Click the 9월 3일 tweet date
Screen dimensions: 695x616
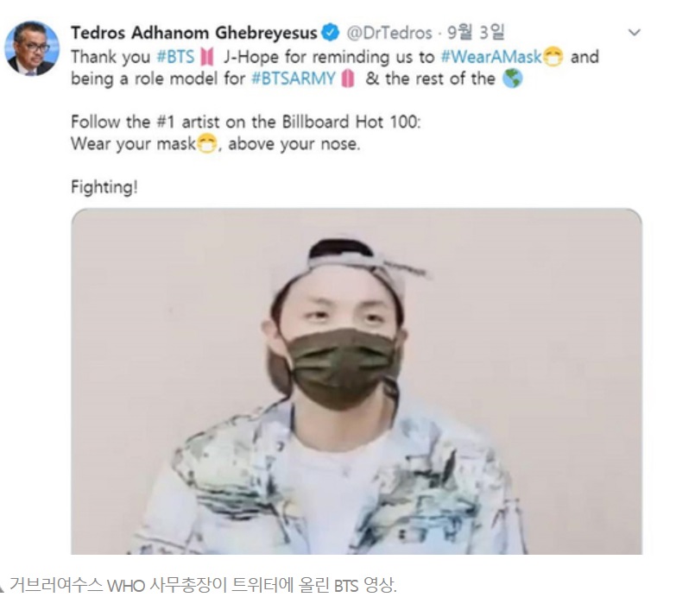click(x=476, y=32)
